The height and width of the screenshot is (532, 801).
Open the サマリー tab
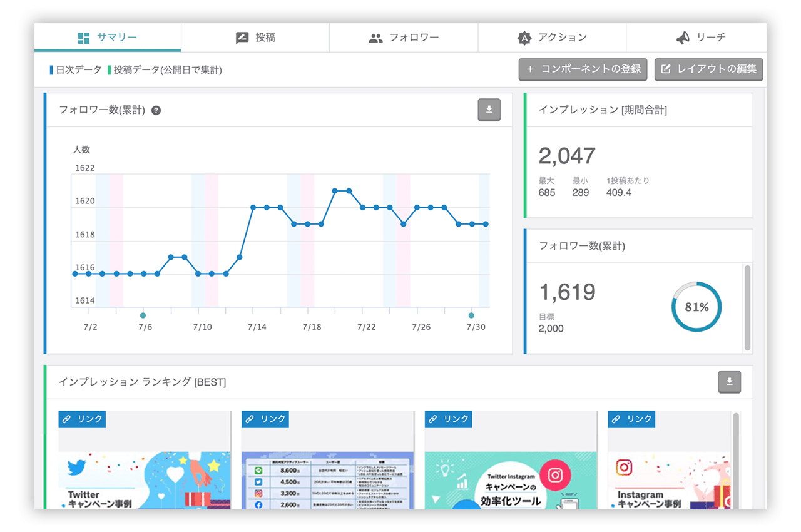[107, 38]
